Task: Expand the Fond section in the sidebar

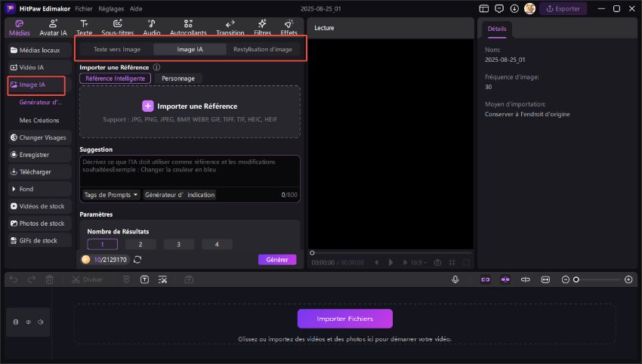Action: (40, 189)
